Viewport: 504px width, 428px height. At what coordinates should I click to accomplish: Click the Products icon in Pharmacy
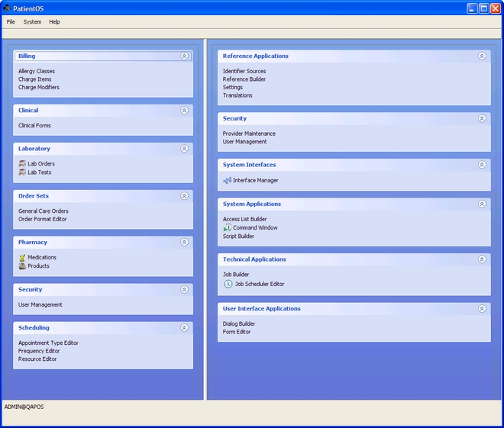[x=22, y=266]
